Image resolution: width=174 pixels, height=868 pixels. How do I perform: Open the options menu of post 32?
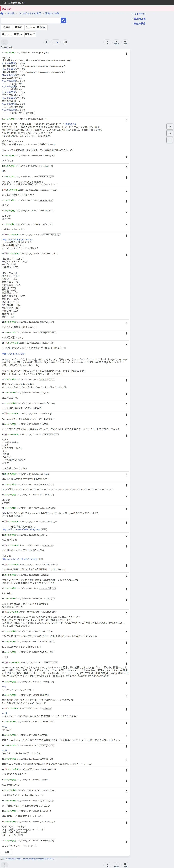126,613
